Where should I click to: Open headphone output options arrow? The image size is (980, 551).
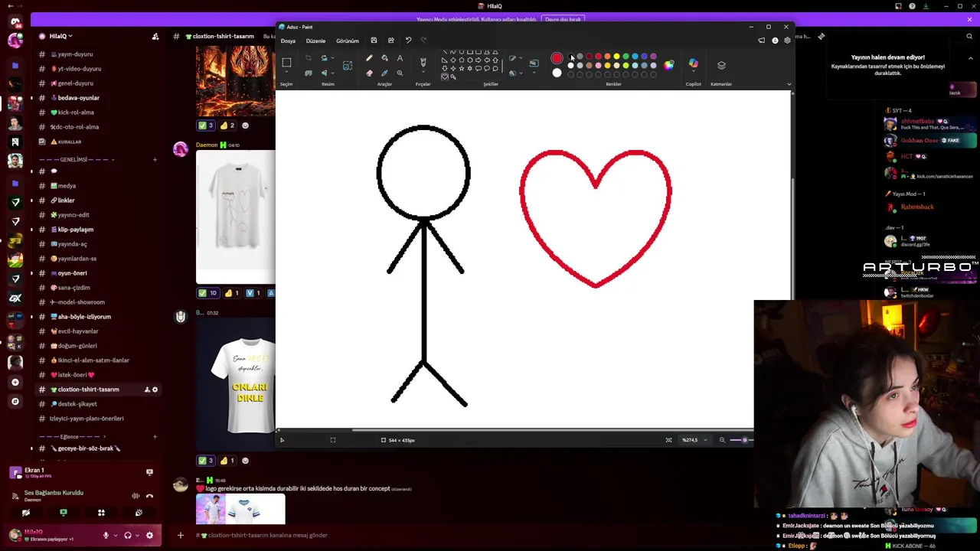(137, 535)
